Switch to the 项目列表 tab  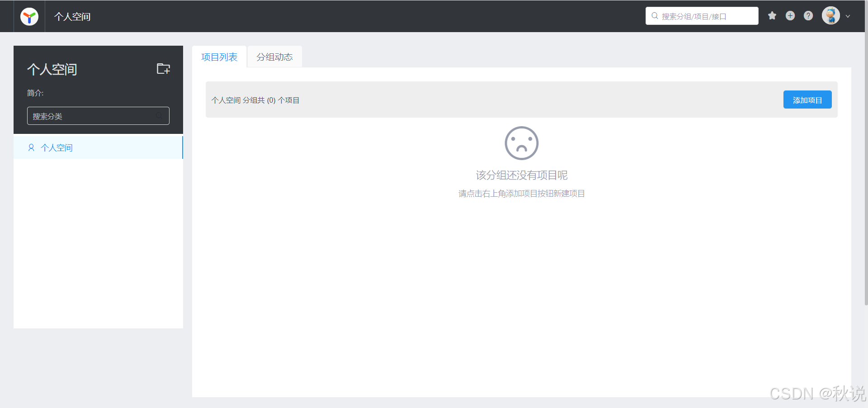pos(219,57)
